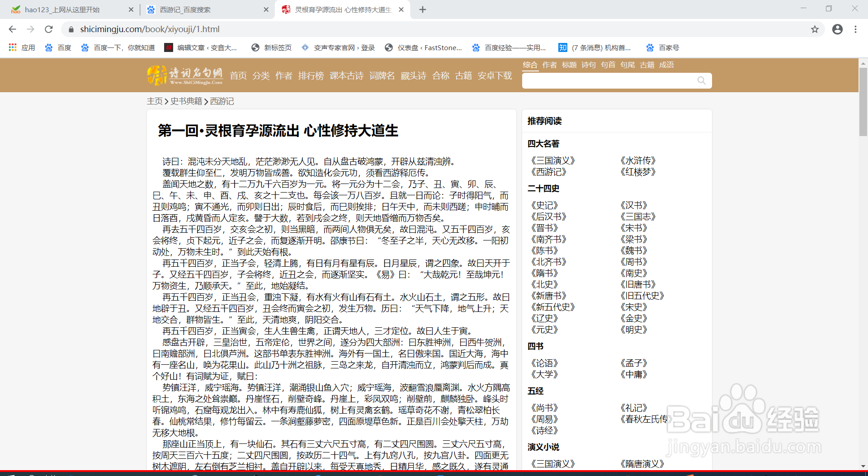Open a new browser tab
Screen dimensions: 868x476
[x=423, y=9]
